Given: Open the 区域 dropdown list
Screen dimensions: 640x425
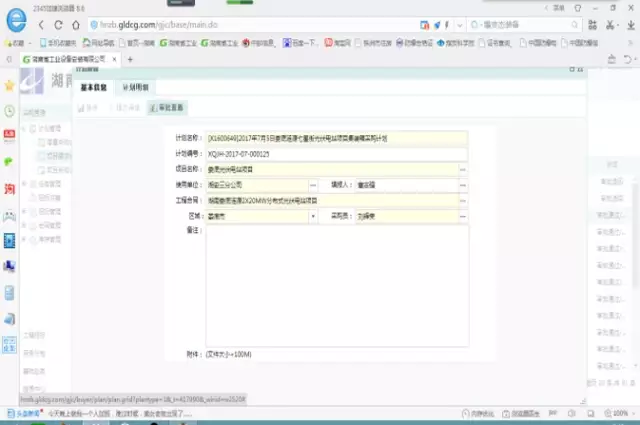Looking at the screenshot, I should [313, 215].
